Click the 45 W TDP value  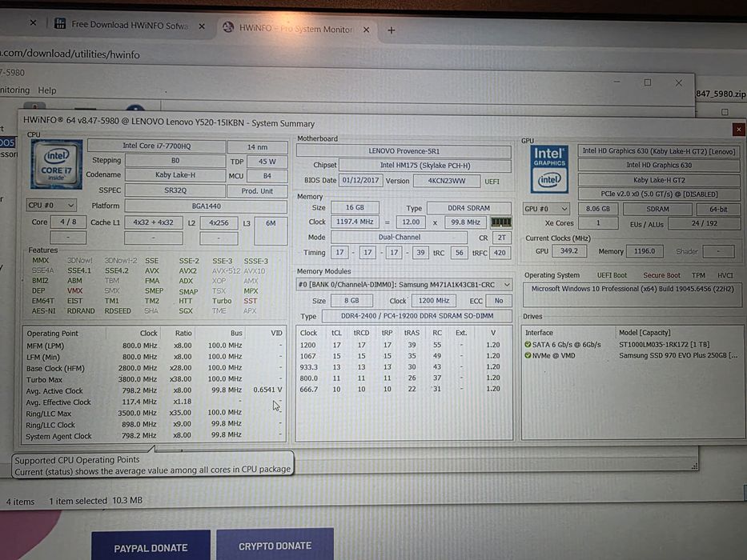coord(267,162)
